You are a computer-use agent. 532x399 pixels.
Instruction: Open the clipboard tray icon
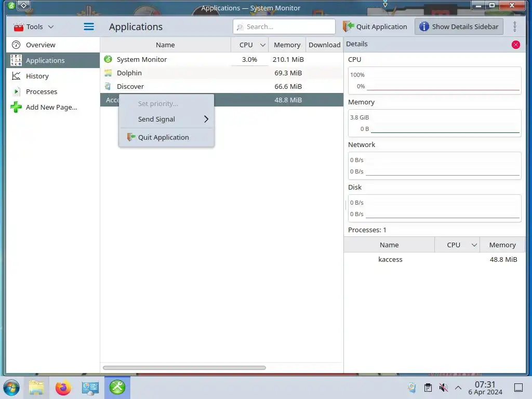point(428,388)
